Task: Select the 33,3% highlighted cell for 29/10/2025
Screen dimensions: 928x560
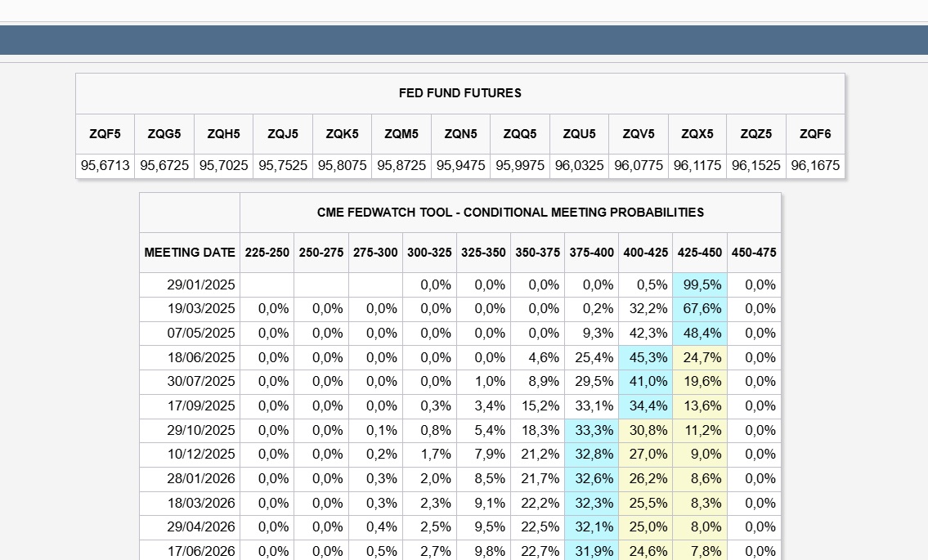Action: click(591, 430)
